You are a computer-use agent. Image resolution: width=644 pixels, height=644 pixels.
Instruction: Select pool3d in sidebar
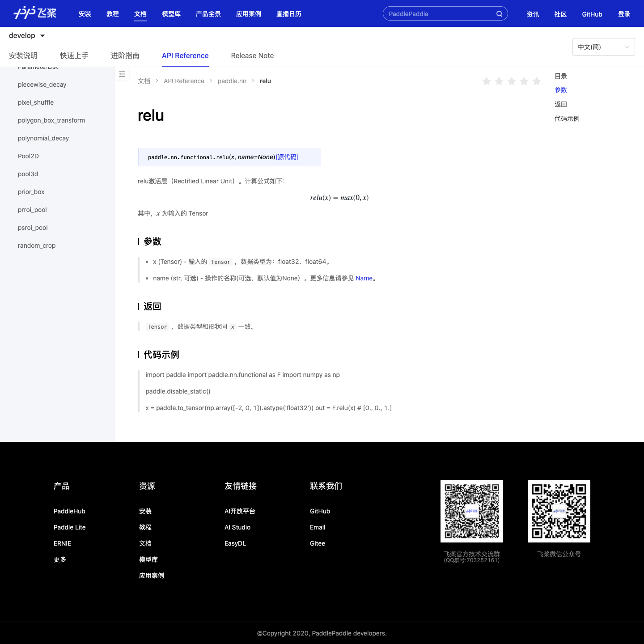click(x=28, y=174)
